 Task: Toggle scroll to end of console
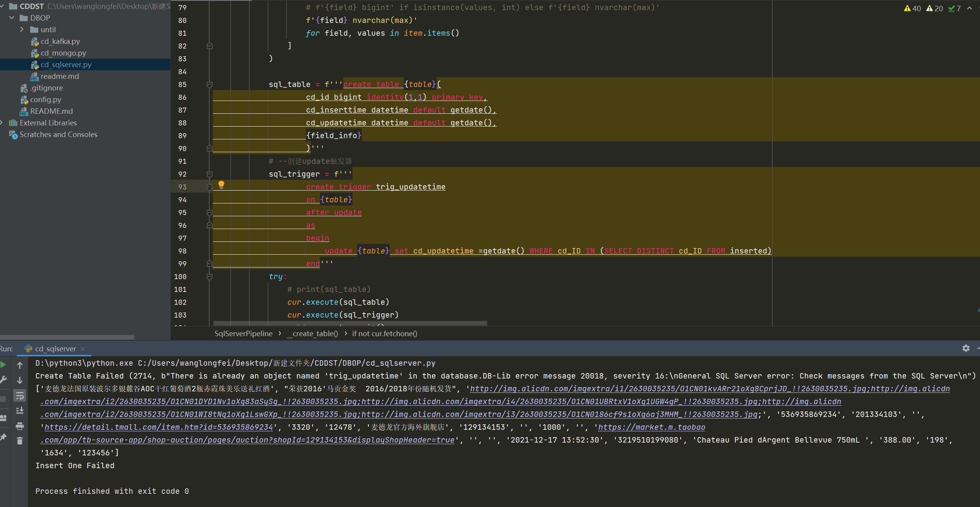(x=20, y=410)
